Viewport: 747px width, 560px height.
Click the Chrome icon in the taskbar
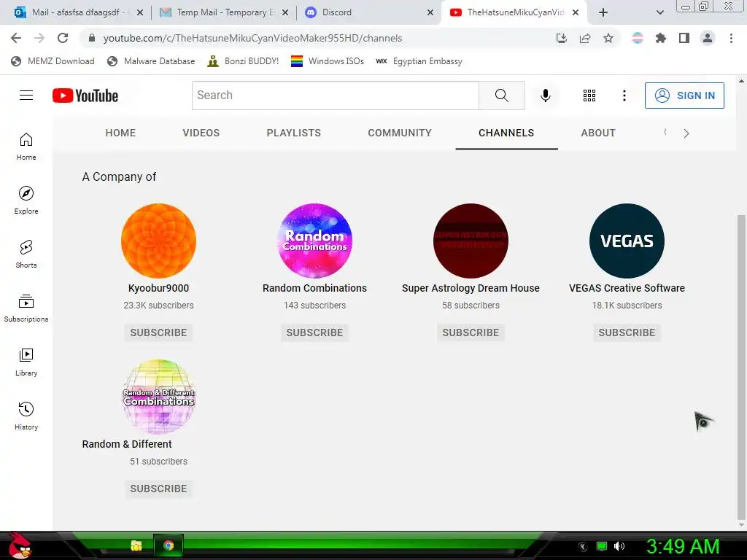pos(169,545)
